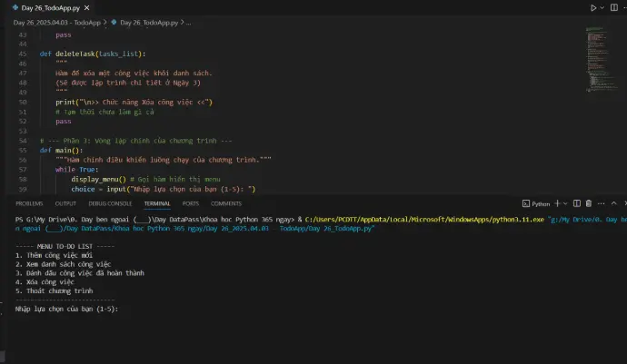Viewport: 627px width, 364px height.
Task: Click the code minimap overview
Action: (598, 64)
